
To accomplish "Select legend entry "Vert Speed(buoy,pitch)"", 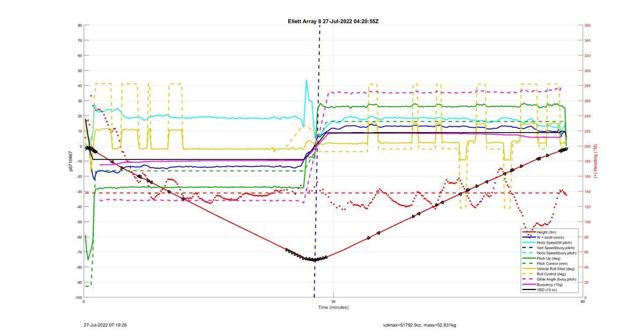I will [550, 248].
